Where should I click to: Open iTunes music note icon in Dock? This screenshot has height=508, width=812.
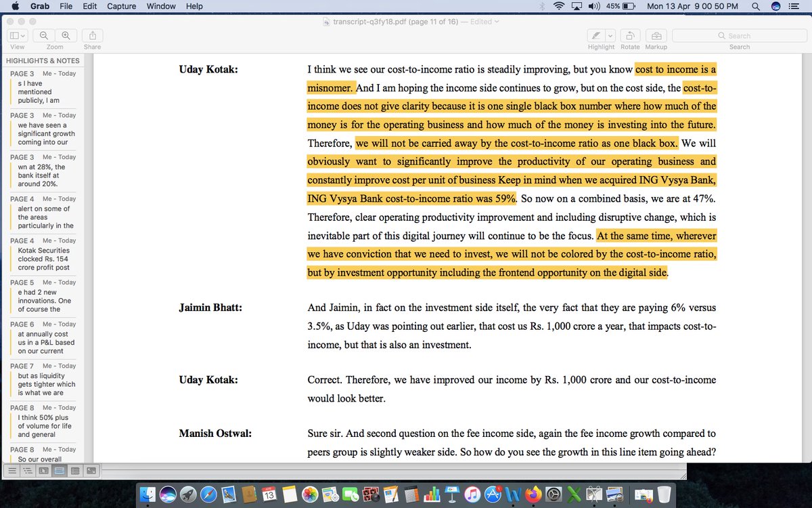point(473,494)
